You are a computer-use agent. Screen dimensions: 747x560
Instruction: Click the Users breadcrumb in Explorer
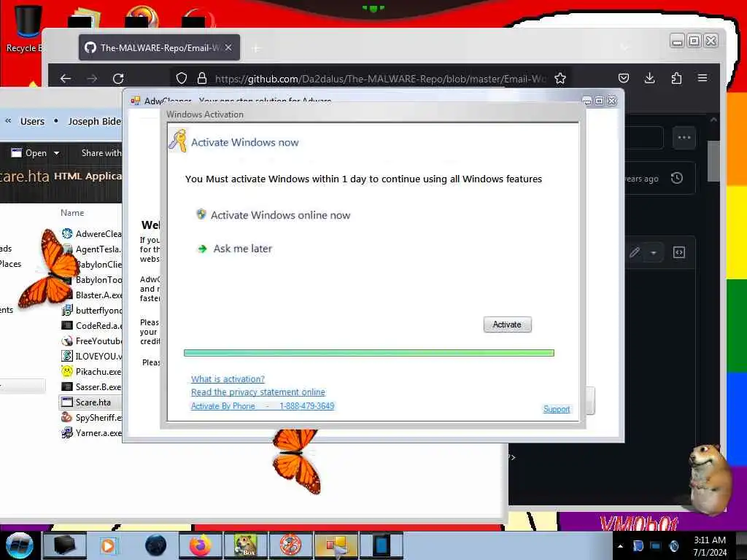click(x=32, y=122)
